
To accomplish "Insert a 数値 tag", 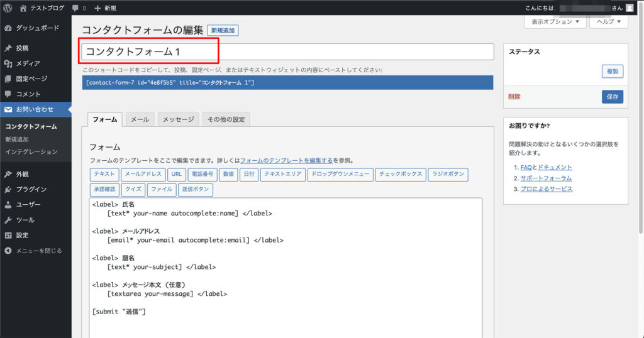I will point(228,174).
